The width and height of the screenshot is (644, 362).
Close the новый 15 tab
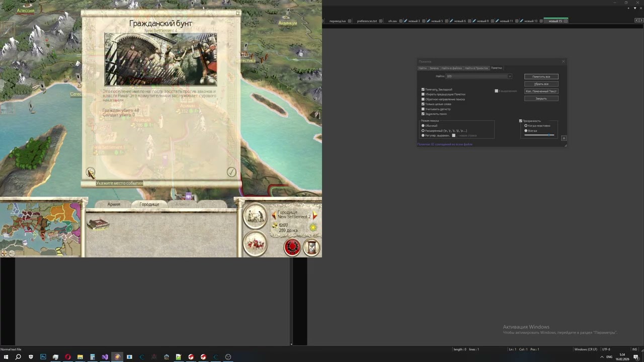coord(566,21)
